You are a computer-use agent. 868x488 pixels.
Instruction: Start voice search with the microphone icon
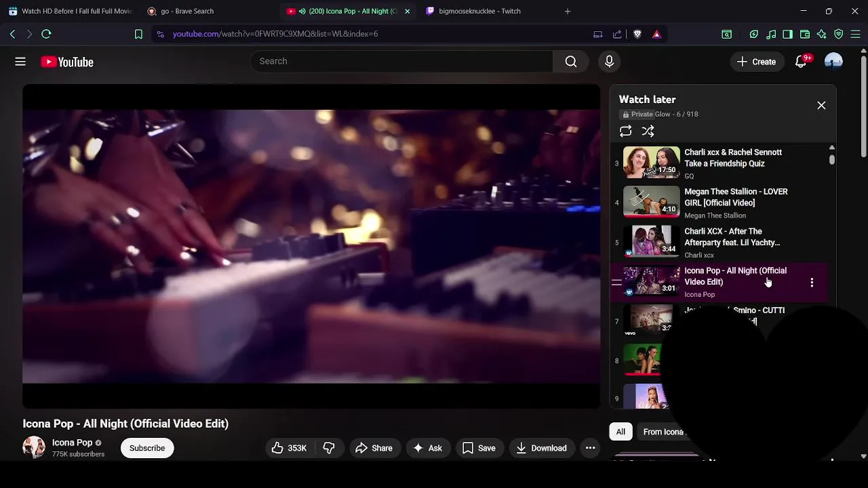pos(609,62)
